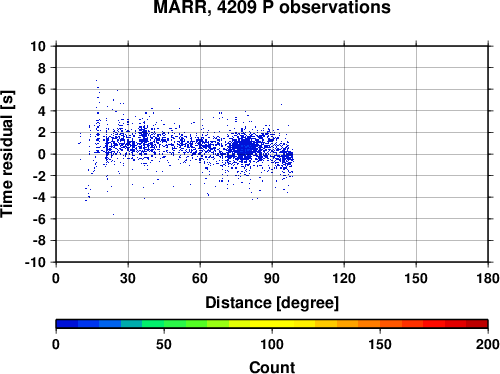Click the outlier point near -5.6 s residual
The height and width of the screenshot is (374, 500).
(113, 214)
